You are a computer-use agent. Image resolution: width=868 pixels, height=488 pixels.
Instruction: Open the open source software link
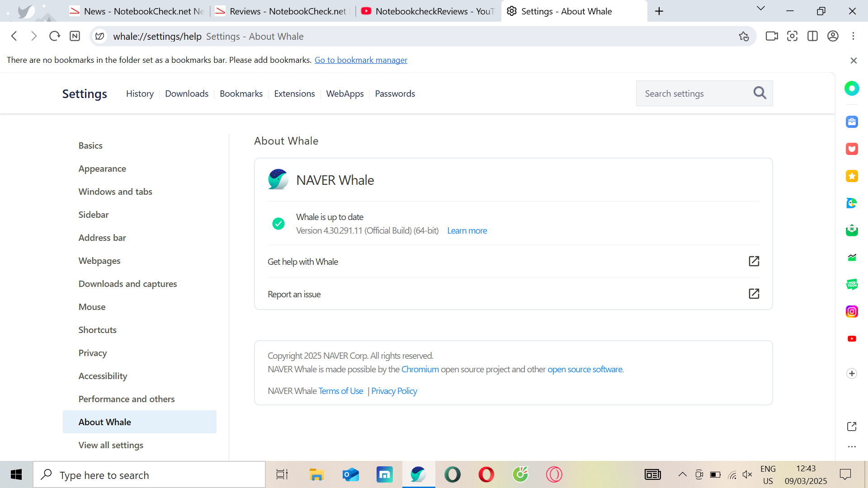(585, 369)
